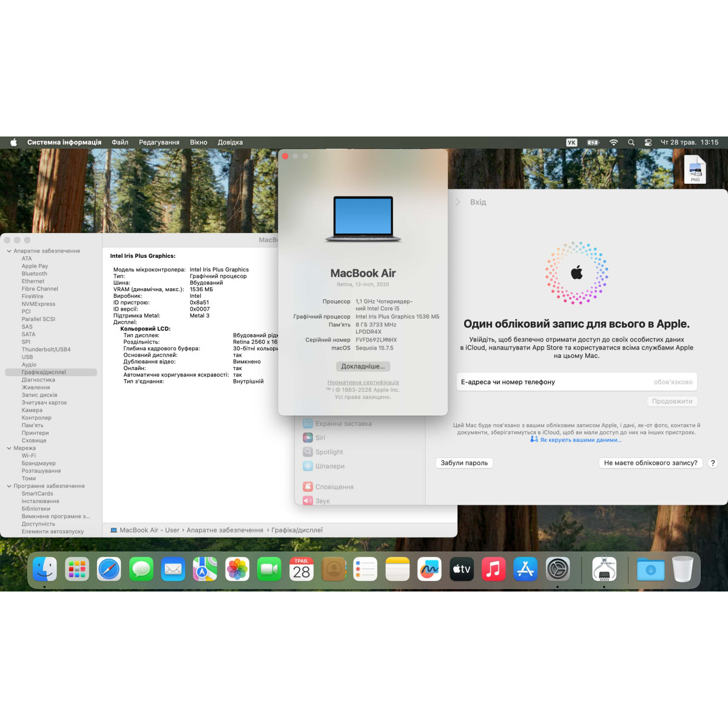Open Photos app in the Dock
This screenshot has width=728, height=728.
(237, 569)
